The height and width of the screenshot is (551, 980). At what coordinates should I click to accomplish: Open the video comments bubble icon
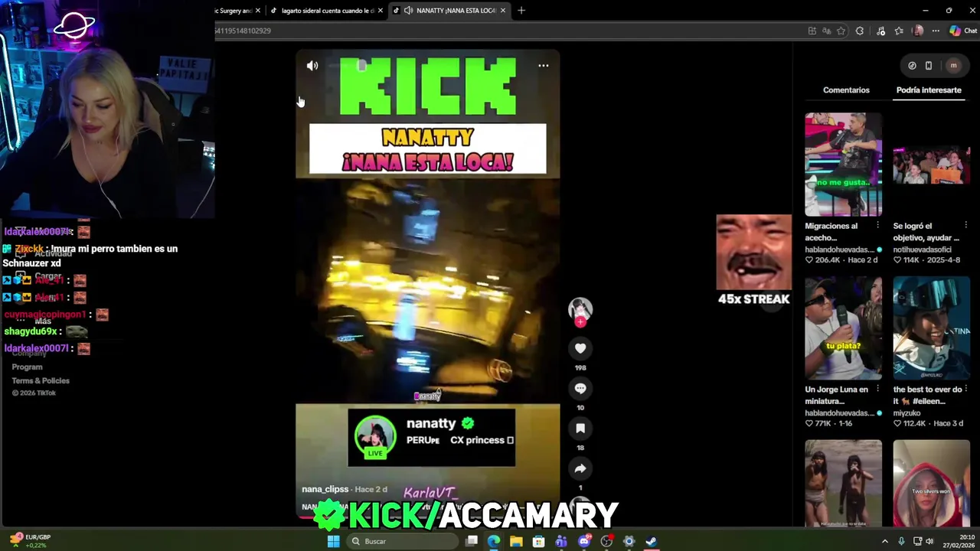point(580,389)
